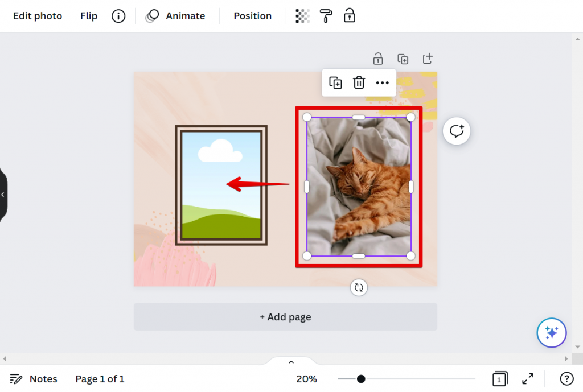View design information via the info icon
This screenshot has width=583, height=392.
[x=118, y=16]
